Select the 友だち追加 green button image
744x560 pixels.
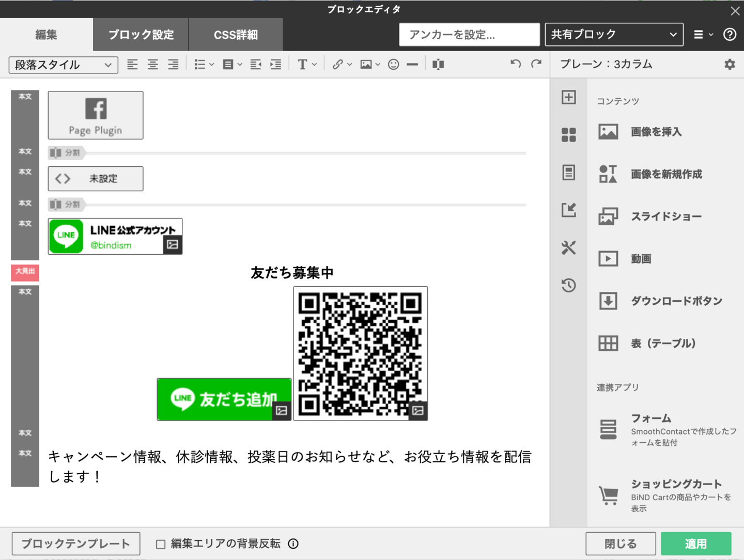click(224, 399)
